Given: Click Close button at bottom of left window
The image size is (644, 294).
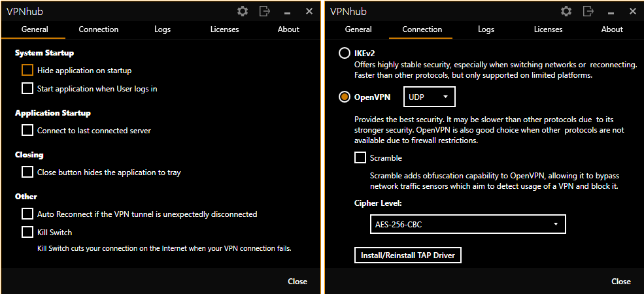Looking at the screenshot, I should click(x=297, y=282).
